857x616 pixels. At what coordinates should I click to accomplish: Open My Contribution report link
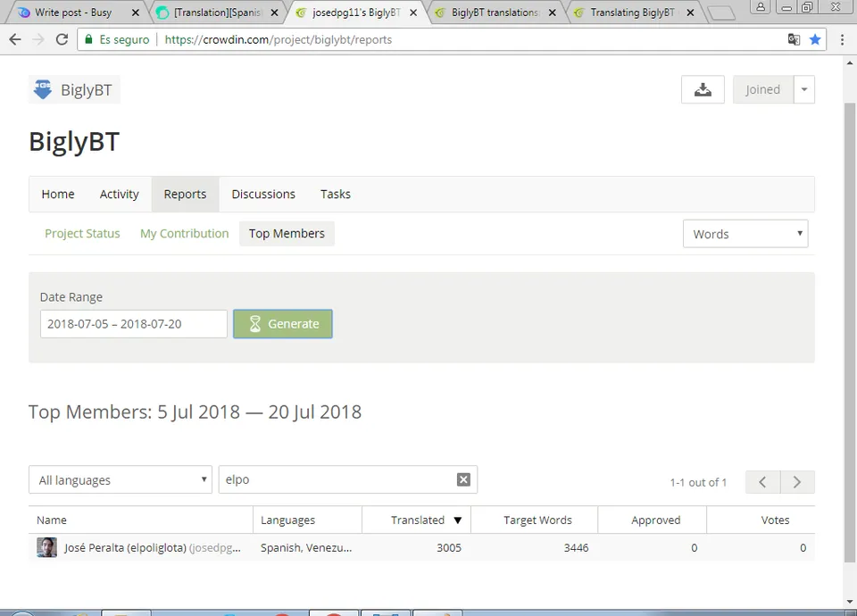[184, 233]
